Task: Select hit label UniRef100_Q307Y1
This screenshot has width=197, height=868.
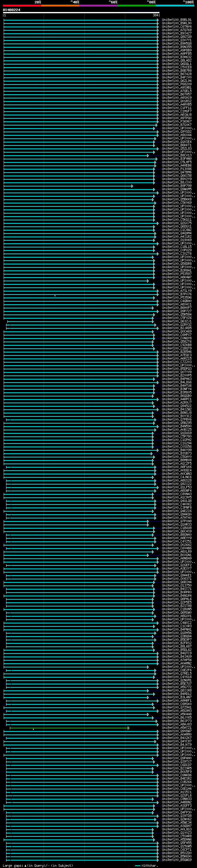Action: click(x=177, y=40)
